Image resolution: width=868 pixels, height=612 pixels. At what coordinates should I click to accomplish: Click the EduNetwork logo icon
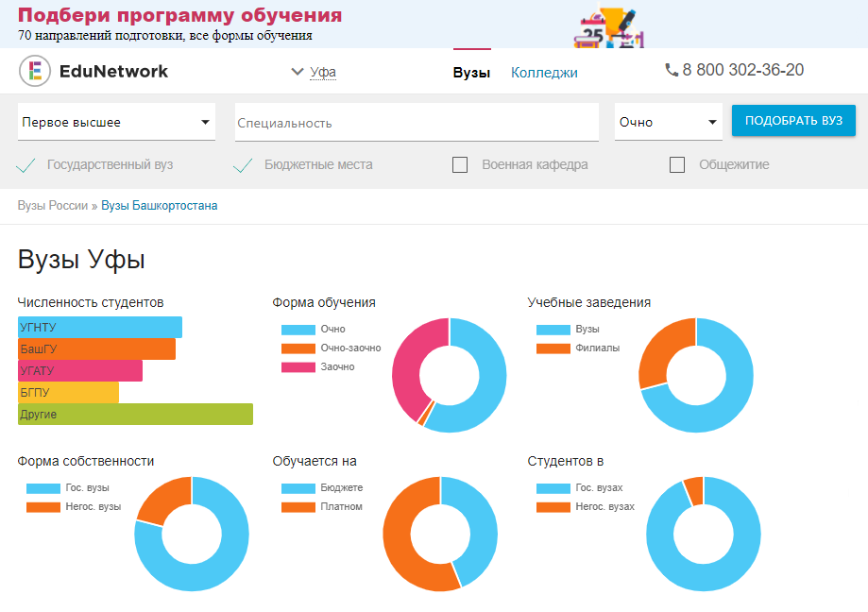[35, 71]
